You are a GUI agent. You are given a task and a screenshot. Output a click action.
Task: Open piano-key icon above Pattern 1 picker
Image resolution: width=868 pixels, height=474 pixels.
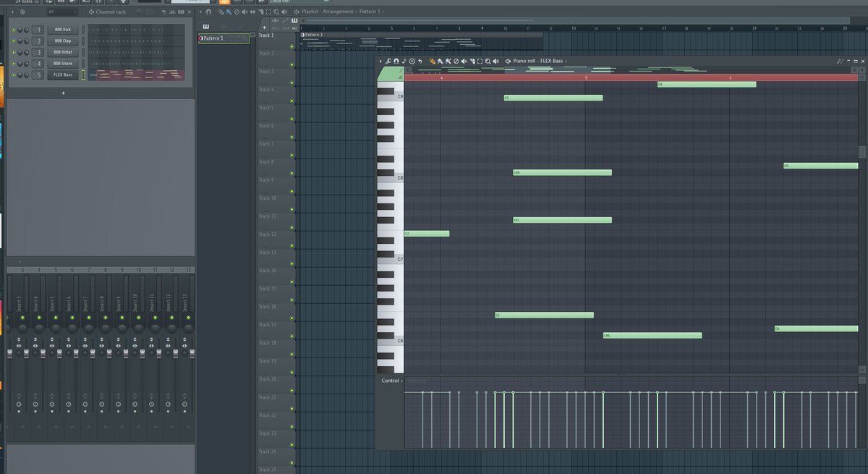206,27
